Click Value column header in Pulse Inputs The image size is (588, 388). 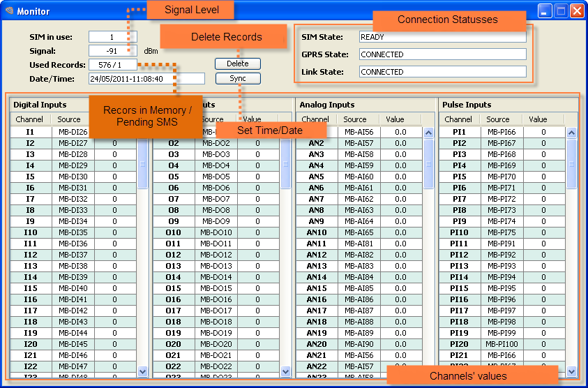[538, 119]
